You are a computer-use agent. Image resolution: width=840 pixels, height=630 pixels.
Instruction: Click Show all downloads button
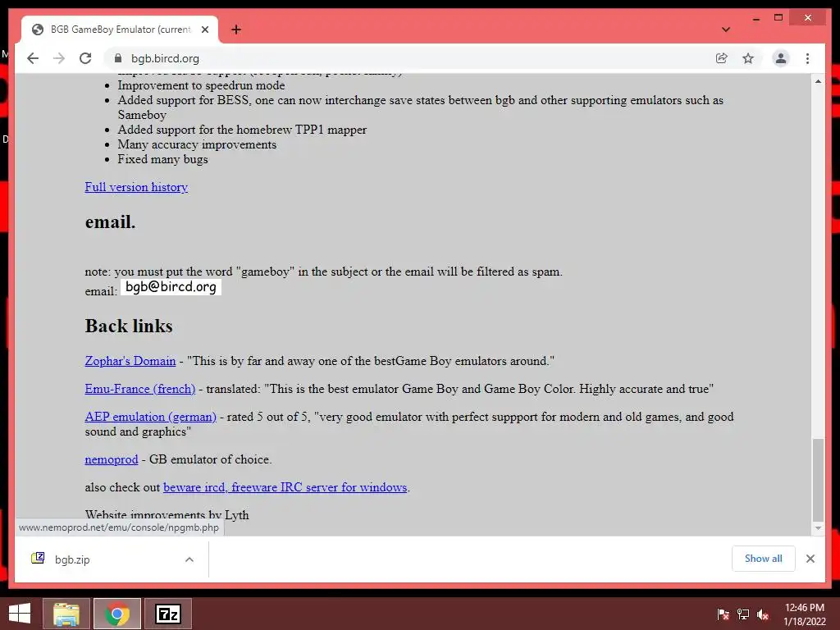(764, 559)
